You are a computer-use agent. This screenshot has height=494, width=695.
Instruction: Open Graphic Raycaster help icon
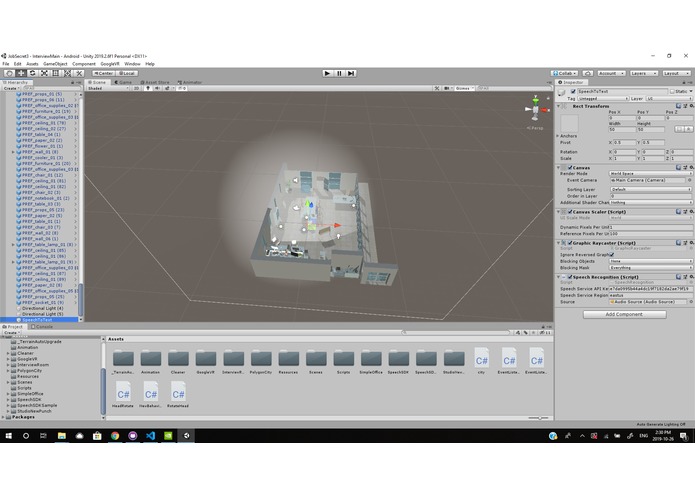(x=679, y=243)
